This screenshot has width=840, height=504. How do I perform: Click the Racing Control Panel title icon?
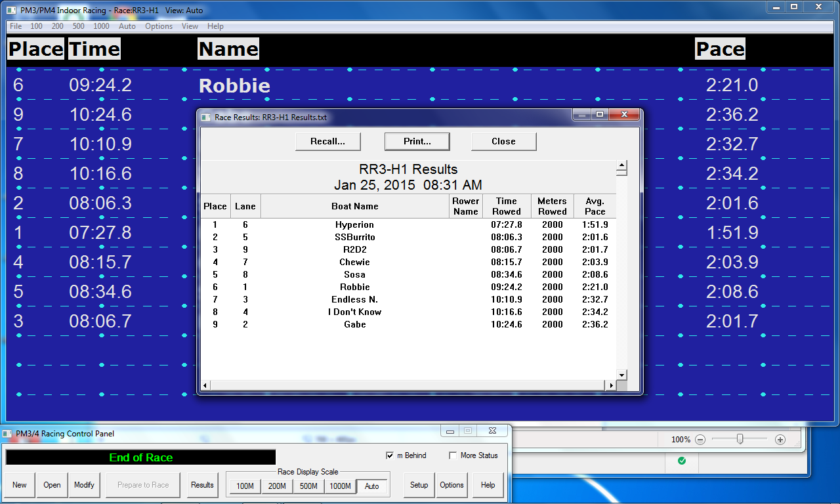(7, 433)
